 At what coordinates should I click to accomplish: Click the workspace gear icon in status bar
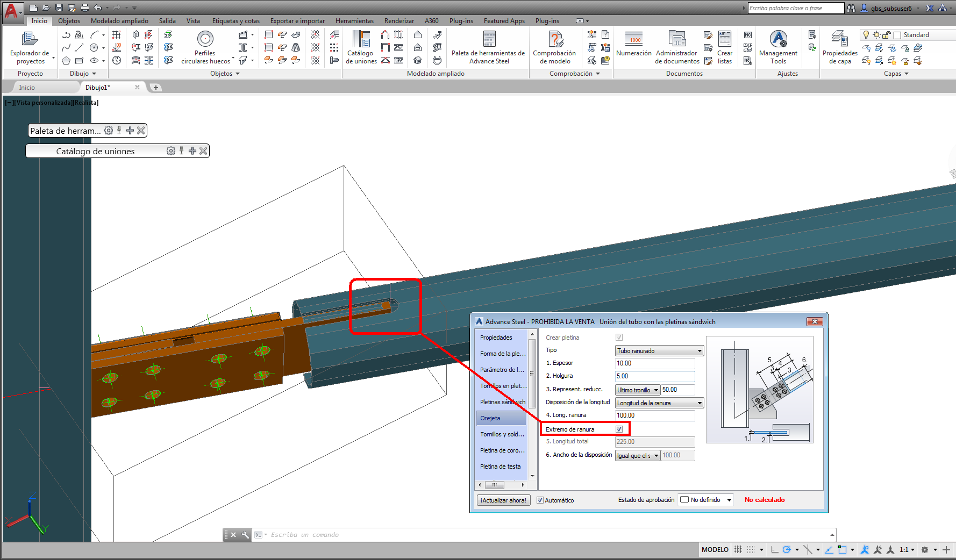925,549
